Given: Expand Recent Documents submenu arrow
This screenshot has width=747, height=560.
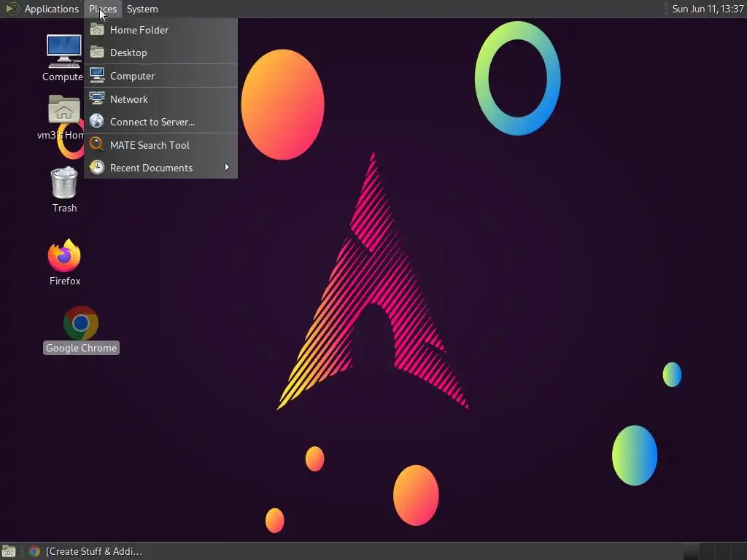Looking at the screenshot, I should coord(227,168).
